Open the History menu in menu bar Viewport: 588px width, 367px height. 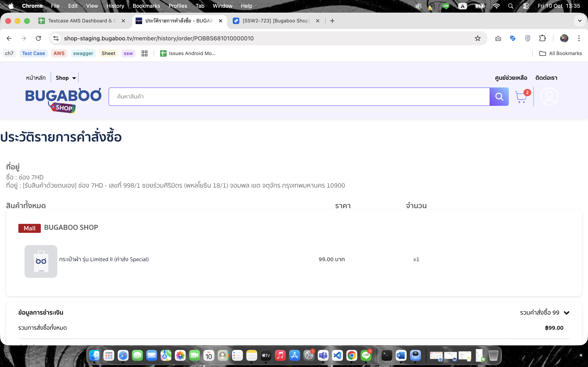point(115,6)
